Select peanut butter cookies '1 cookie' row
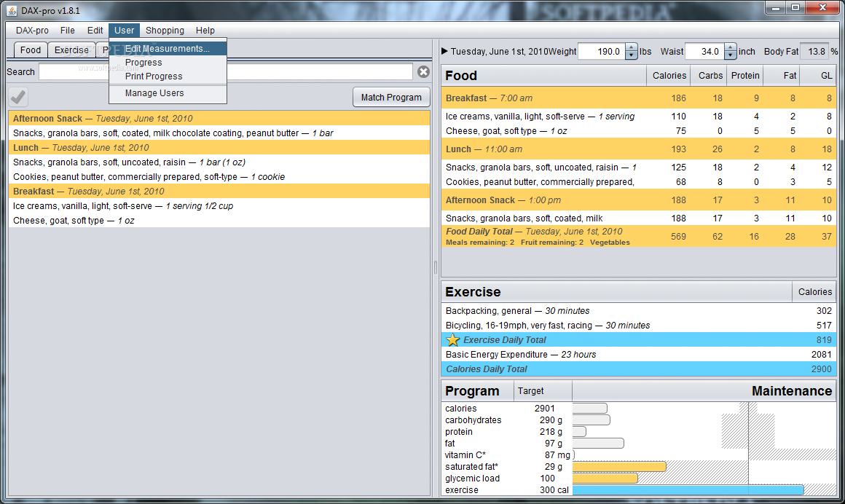 click(219, 177)
